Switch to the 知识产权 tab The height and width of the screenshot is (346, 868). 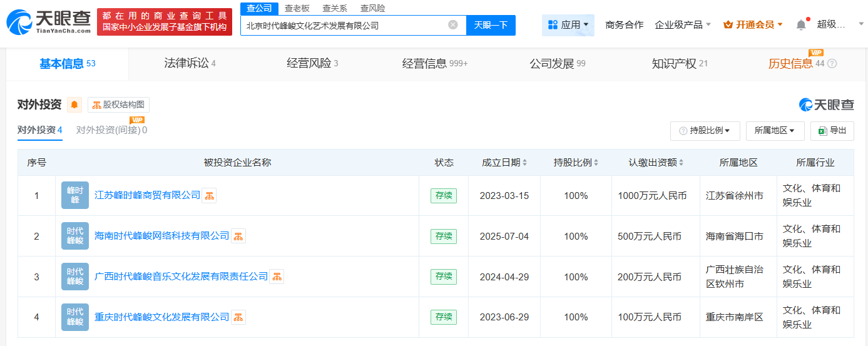679,64
